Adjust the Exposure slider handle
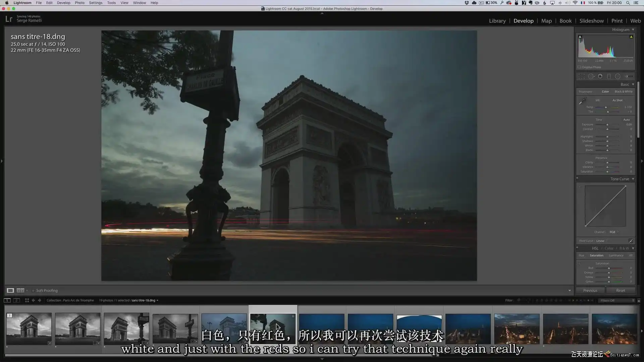 click(607, 125)
